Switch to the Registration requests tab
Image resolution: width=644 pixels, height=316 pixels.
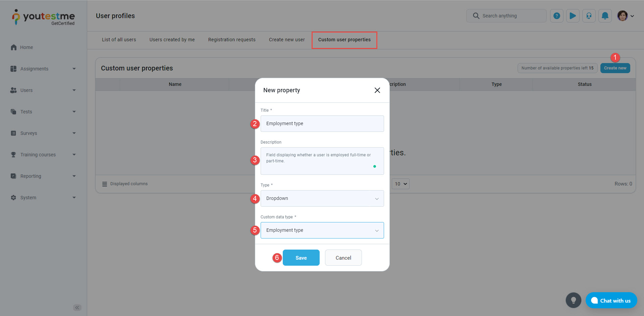pyautogui.click(x=232, y=40)
